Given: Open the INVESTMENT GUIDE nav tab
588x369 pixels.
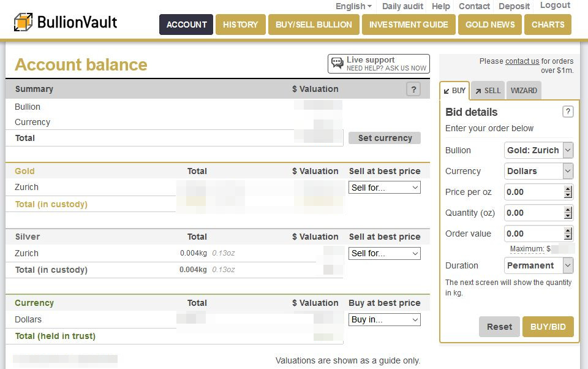Looking at the screenshot, I should 409,25.
